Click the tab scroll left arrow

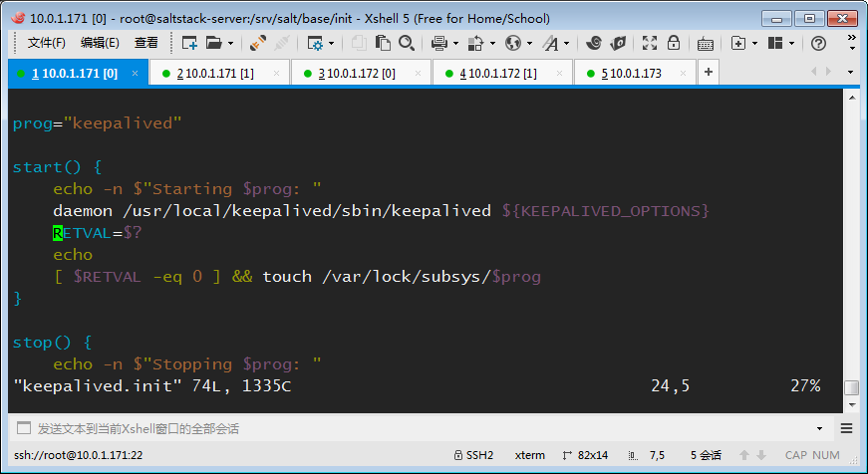click(x=813, y=72)
